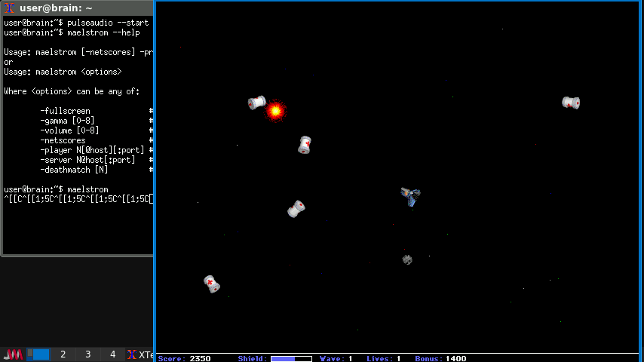Click the Lives counter in the status bar

point(383,359)
